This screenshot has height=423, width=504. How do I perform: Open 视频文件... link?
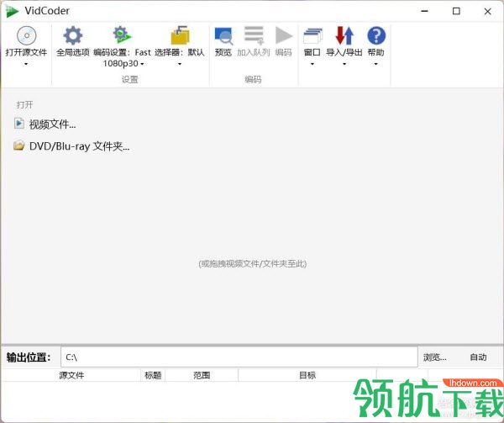coord(52,124)
